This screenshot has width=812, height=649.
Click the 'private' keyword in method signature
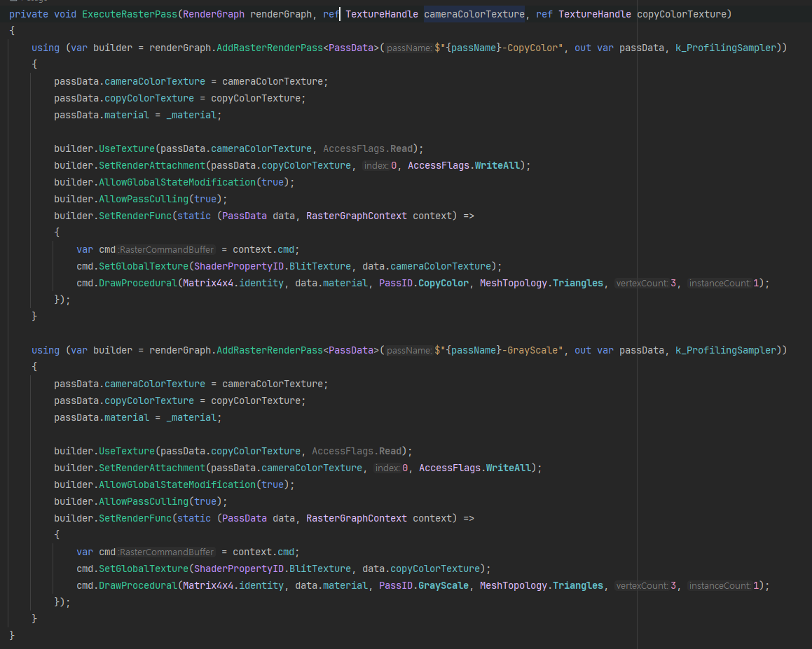pyautogui.click(x=29, y=14)
